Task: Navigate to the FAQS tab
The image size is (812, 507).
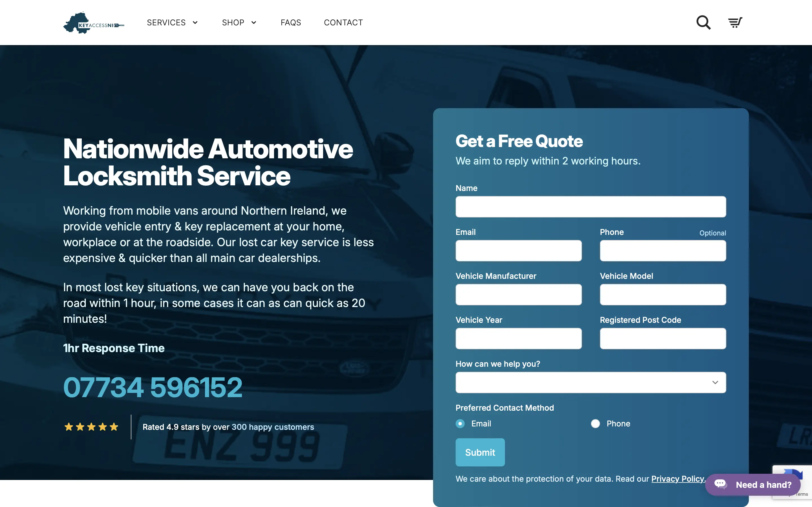Action: click(290, 22)
